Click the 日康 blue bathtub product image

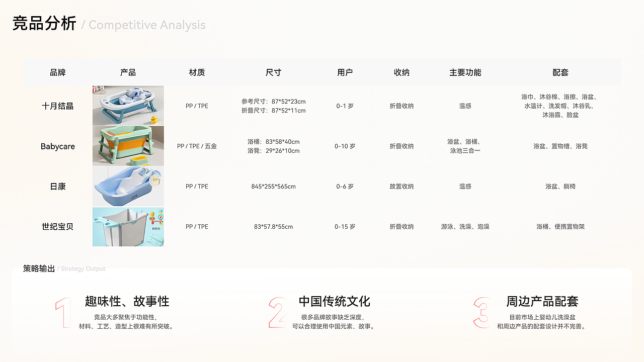click(x=128, y=186)
